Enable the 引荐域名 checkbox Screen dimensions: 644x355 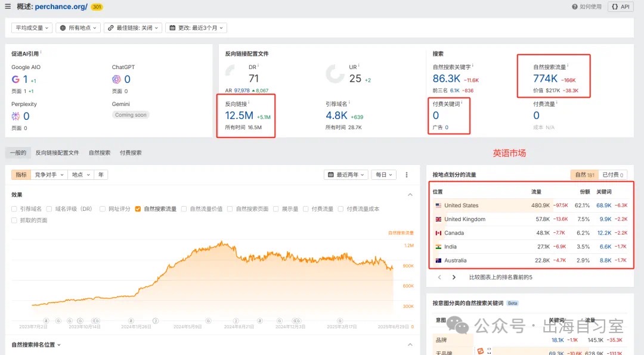(14, 209)
